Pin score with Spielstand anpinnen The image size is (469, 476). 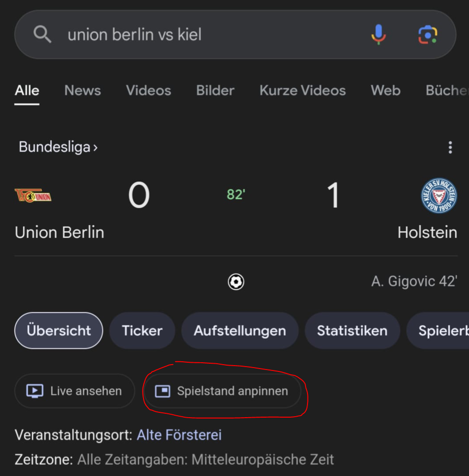tap(222, 391)
